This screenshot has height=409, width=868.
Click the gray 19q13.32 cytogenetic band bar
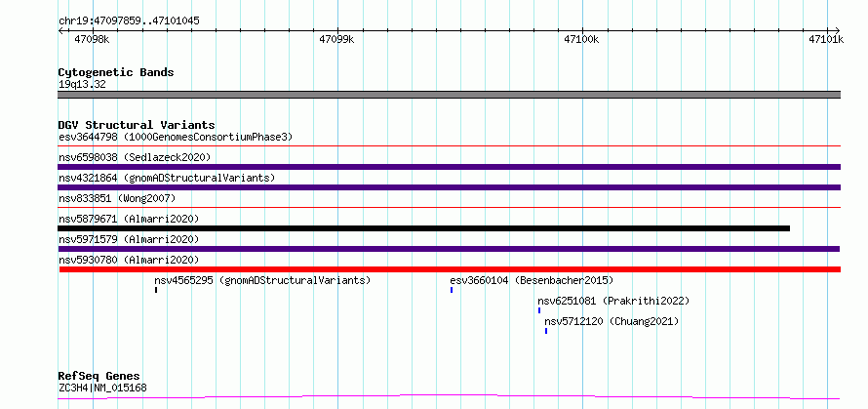coord(449,95)
